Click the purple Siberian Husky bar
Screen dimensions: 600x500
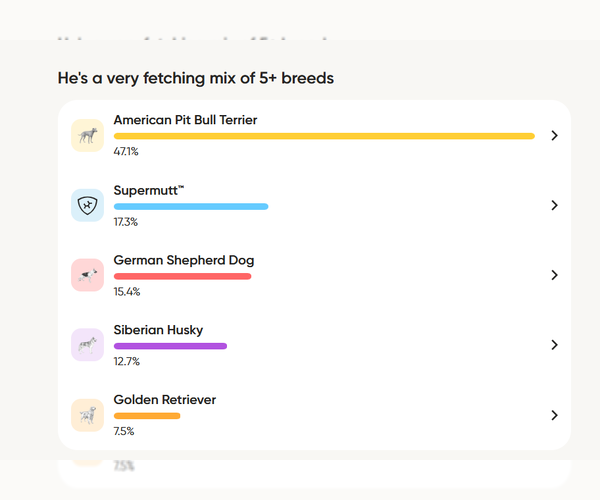tap(170, 346)
